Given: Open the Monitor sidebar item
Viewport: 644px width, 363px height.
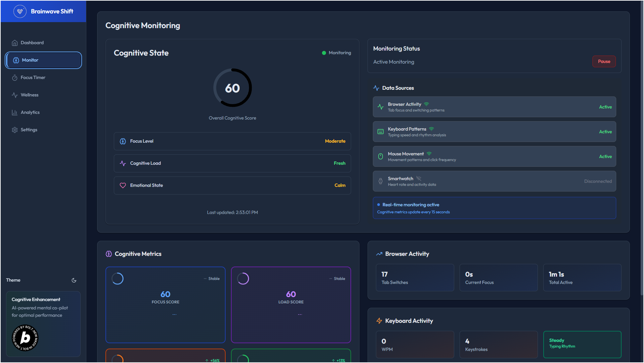Looking at the screenshot, I should point(44,60).
